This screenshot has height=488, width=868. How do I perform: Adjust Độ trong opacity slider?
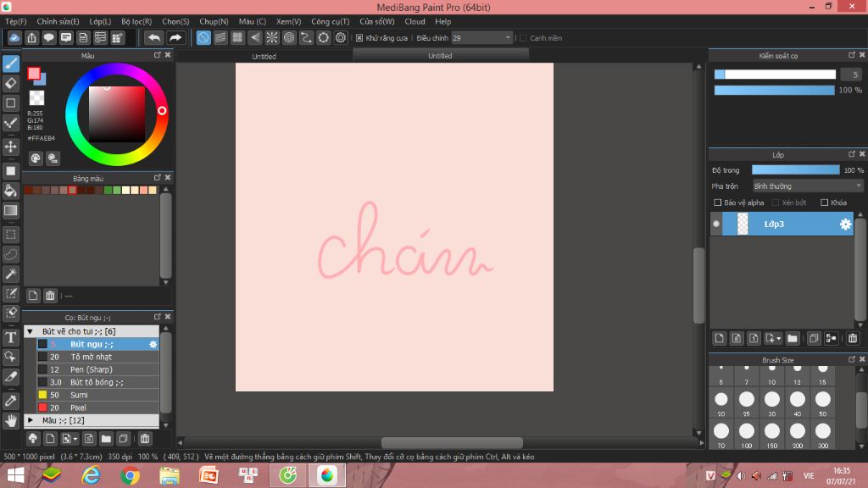795,170
